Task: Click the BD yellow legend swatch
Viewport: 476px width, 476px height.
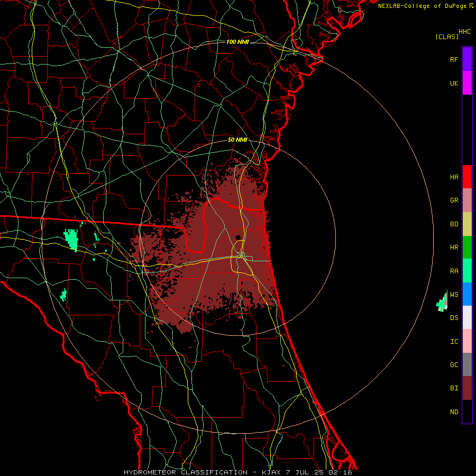Action: (467, 224)
